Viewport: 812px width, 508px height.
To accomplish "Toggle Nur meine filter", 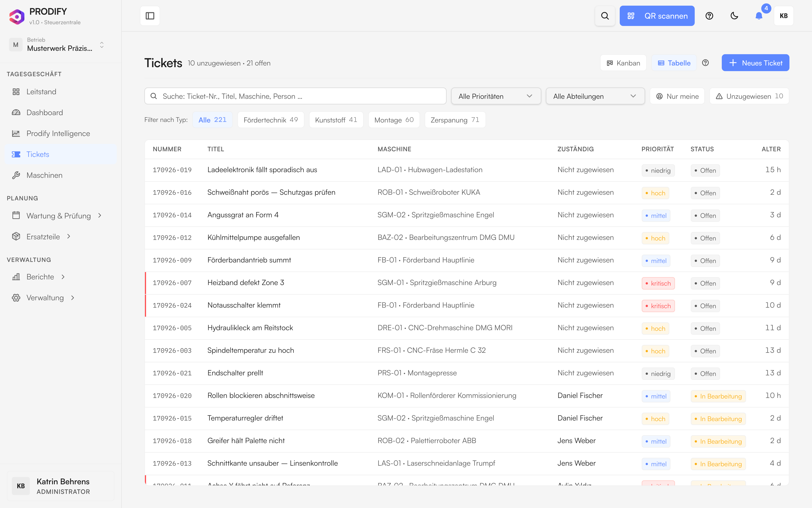I will 677,96.
